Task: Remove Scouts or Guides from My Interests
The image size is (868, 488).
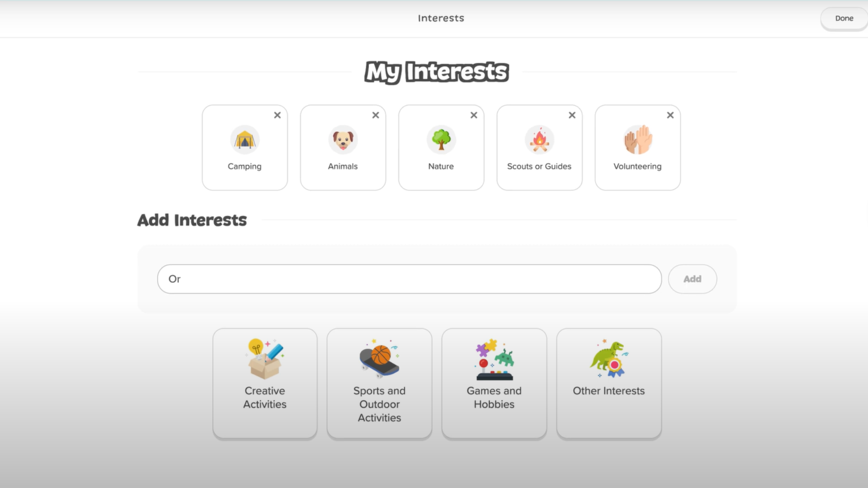Action: [572, 115]
